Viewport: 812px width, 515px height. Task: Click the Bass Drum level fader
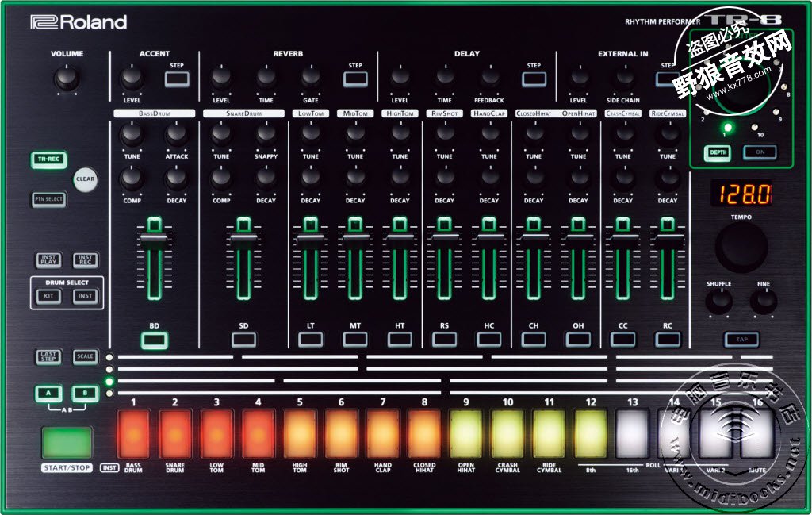tap(155, 237)
